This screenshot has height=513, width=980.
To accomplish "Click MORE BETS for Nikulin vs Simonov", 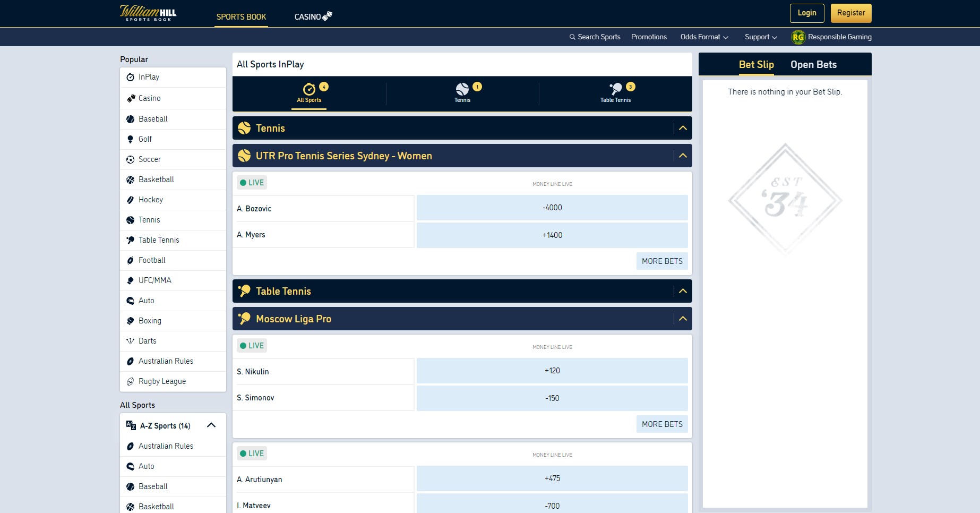I will click(662, 424).
